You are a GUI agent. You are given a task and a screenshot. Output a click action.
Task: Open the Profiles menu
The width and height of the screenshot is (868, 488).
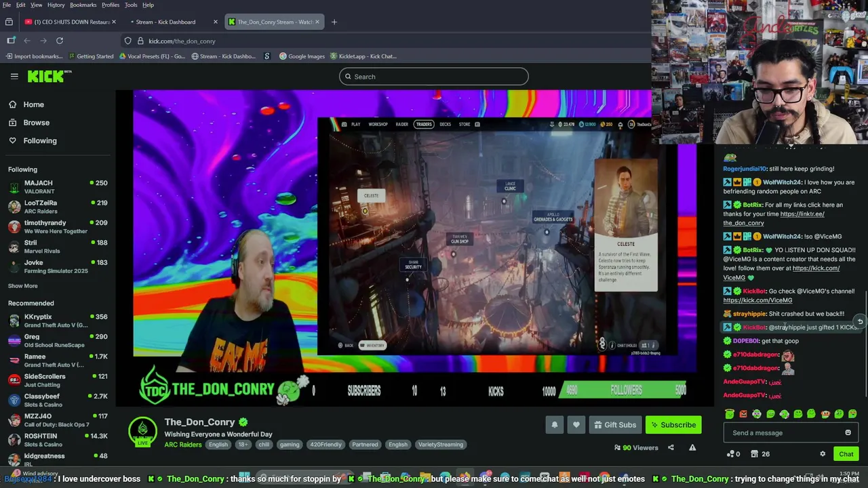111,5
